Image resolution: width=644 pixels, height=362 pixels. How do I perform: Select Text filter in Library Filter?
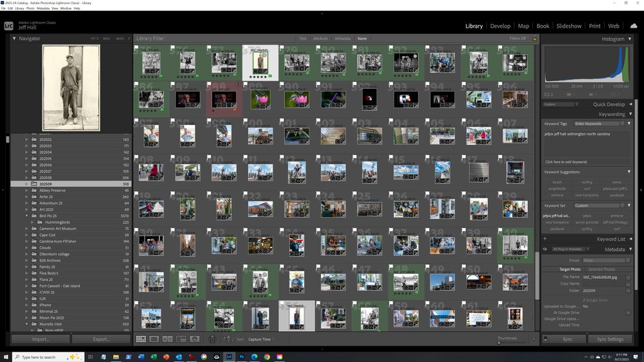303,39
